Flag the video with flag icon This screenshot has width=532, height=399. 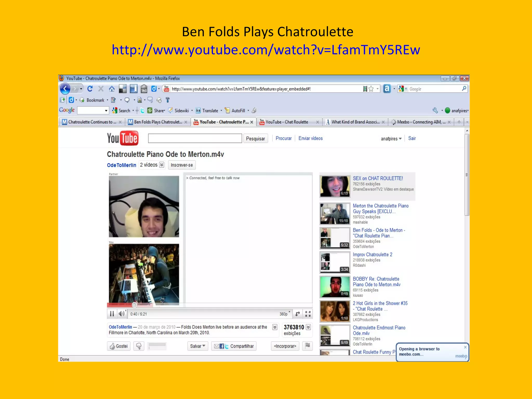tap(308, 346)
